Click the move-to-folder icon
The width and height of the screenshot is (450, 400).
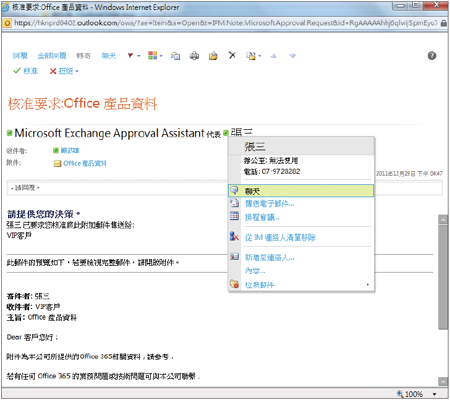[213, 56]
